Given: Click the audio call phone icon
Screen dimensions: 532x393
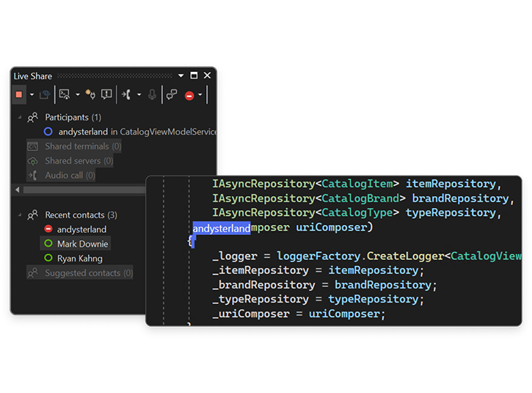Looking at the screenshot, I should [126, 95].
